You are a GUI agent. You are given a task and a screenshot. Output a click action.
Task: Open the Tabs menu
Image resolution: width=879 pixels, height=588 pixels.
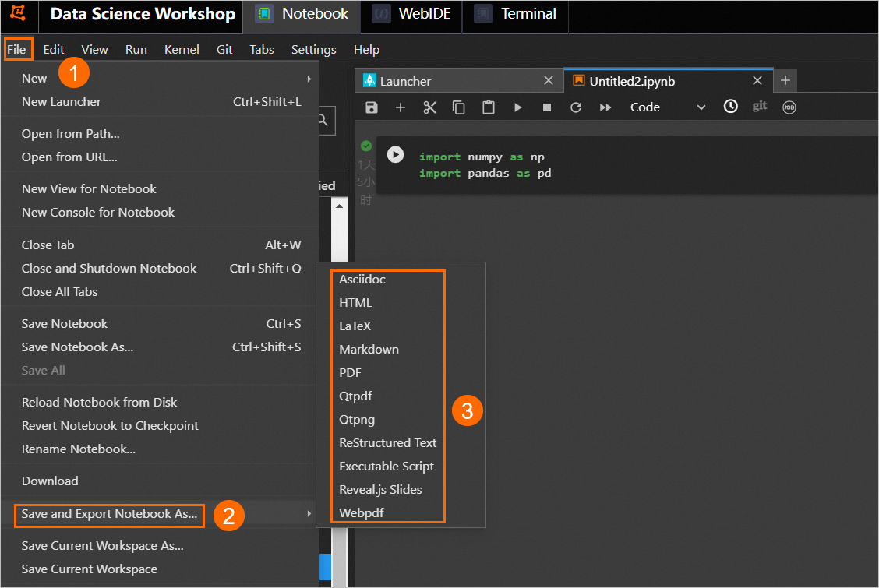click(x=262, y=50)
